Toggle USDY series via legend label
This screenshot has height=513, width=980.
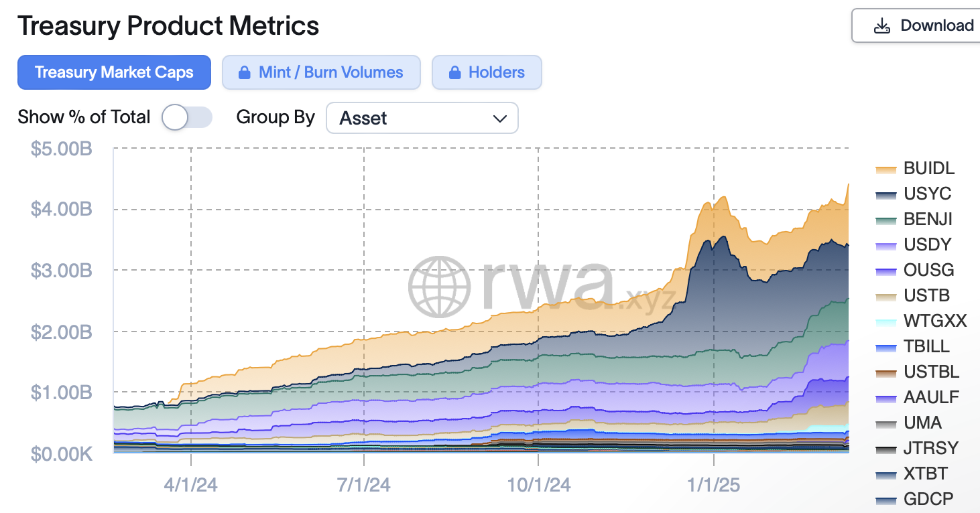tap(928, 244)
